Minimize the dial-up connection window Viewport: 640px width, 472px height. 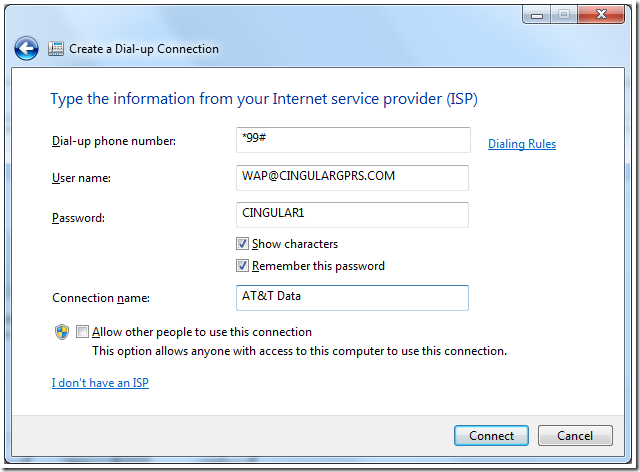(537, 15)
